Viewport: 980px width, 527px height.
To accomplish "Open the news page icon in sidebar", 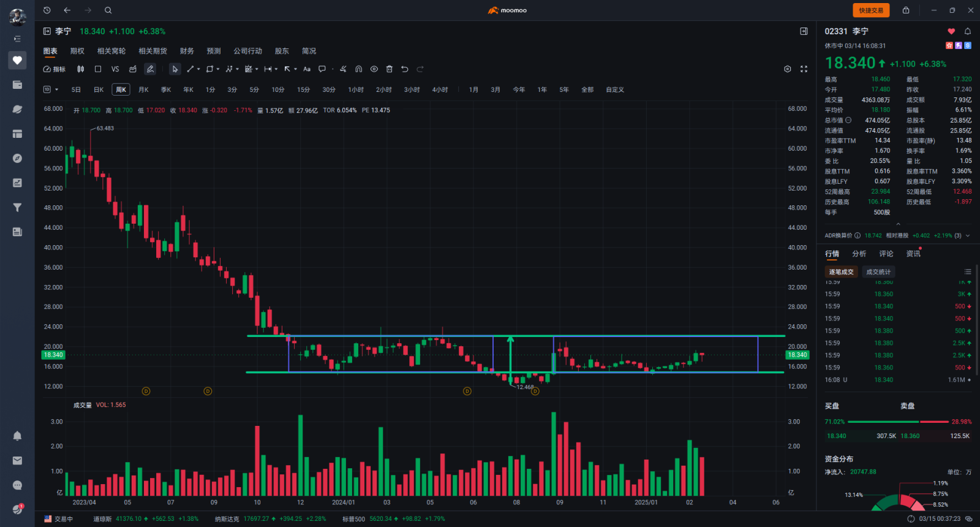I will (17, 232).
